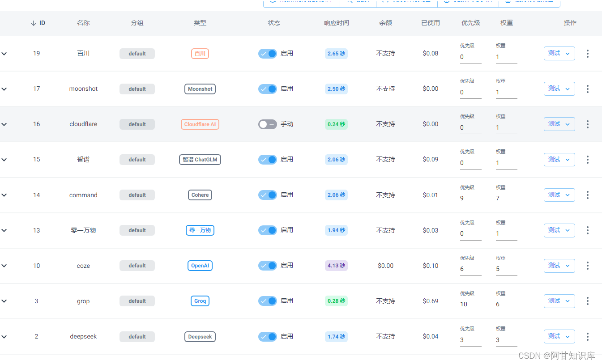Click the OpenAI type tag

[200, 266]
